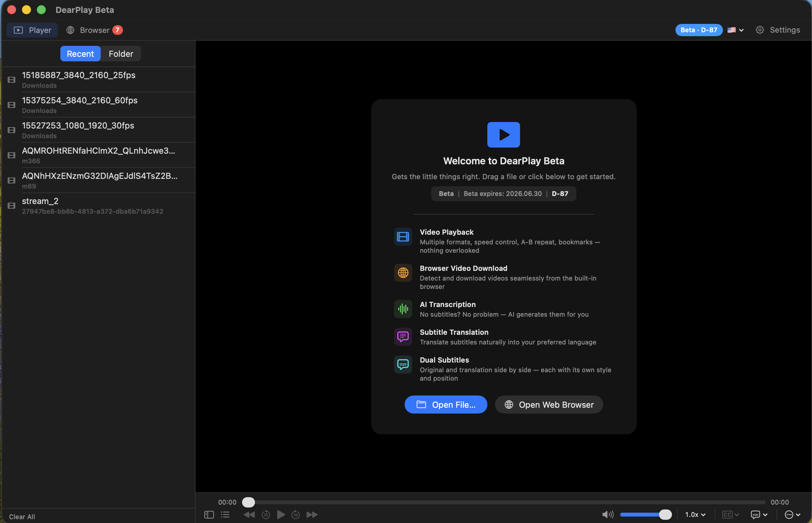Click film icon beside AQMROHtRENfaHClmX2 item
The height and width of the screenshot is (523, 812).
(x=12, y=155)
